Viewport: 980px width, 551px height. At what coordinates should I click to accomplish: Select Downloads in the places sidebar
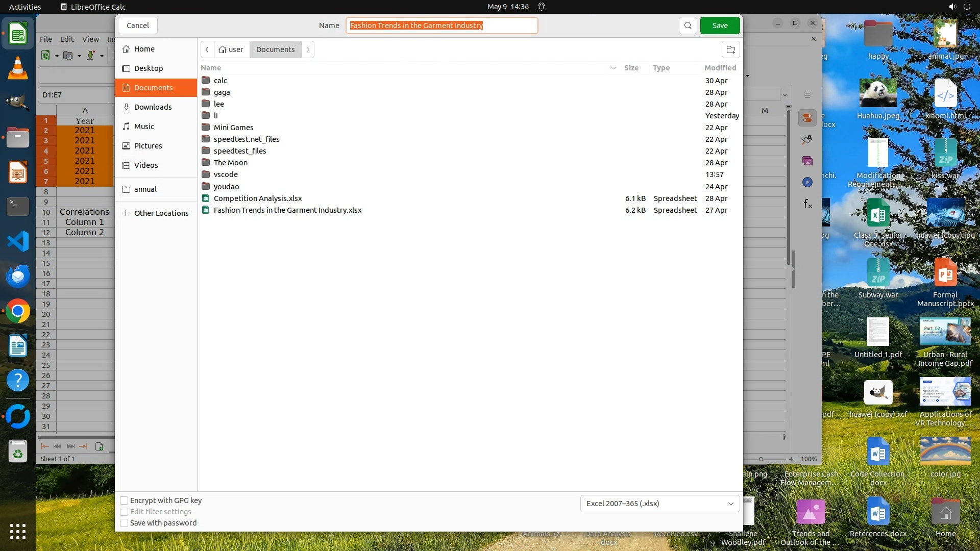tap(153, 107)
